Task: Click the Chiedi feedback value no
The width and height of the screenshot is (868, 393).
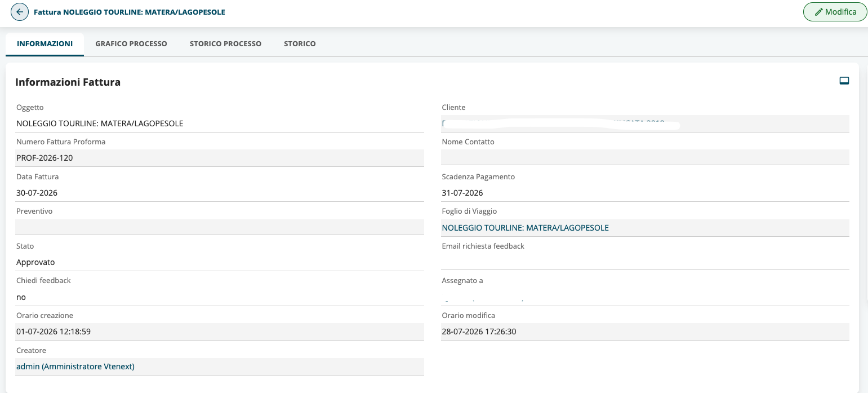Action: (21, 297)
